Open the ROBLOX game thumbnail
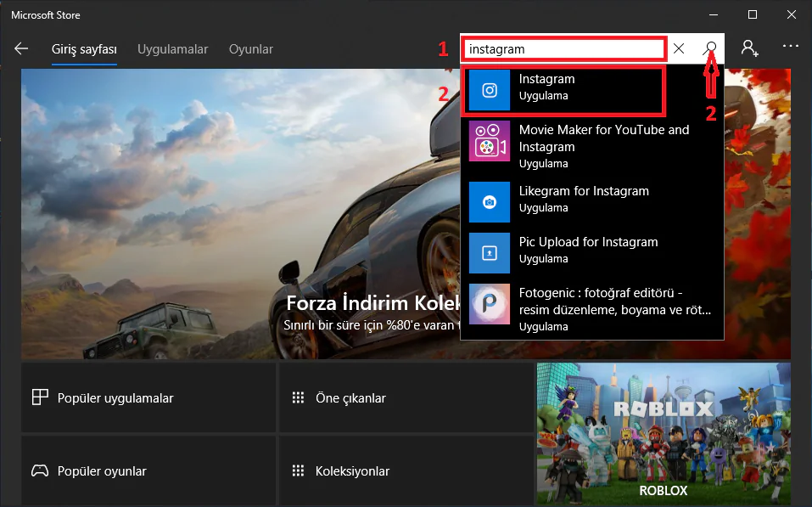812x507 pixels. pos(664,433)
